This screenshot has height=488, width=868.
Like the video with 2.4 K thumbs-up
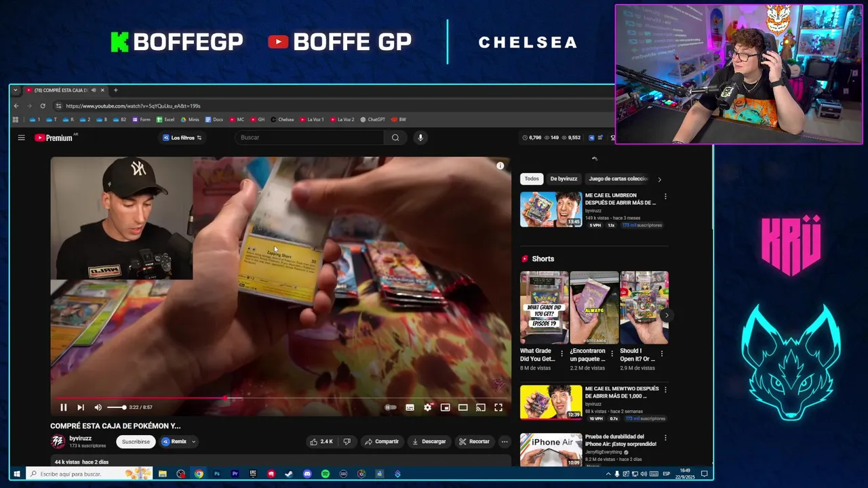[x=321, y=441]
